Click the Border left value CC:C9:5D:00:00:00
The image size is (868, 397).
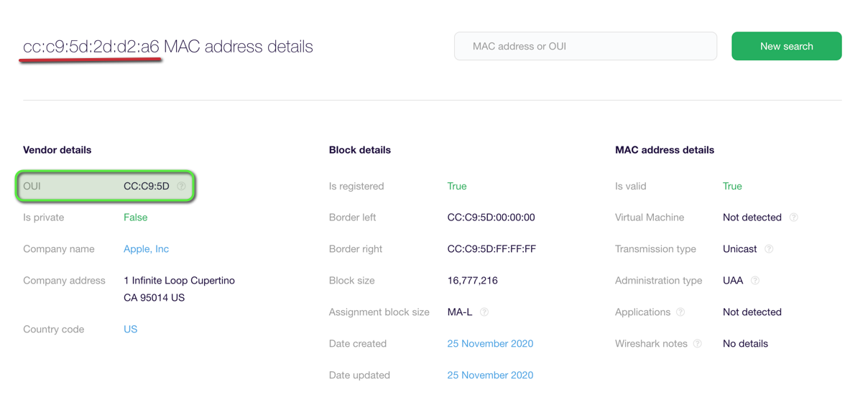point(491,218)
